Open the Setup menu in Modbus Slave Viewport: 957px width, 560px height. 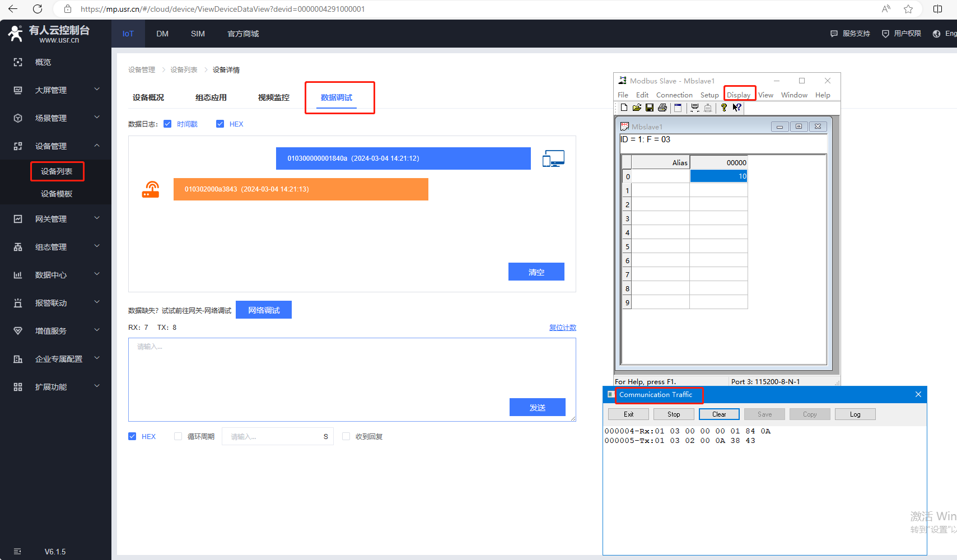coord(709,95)
